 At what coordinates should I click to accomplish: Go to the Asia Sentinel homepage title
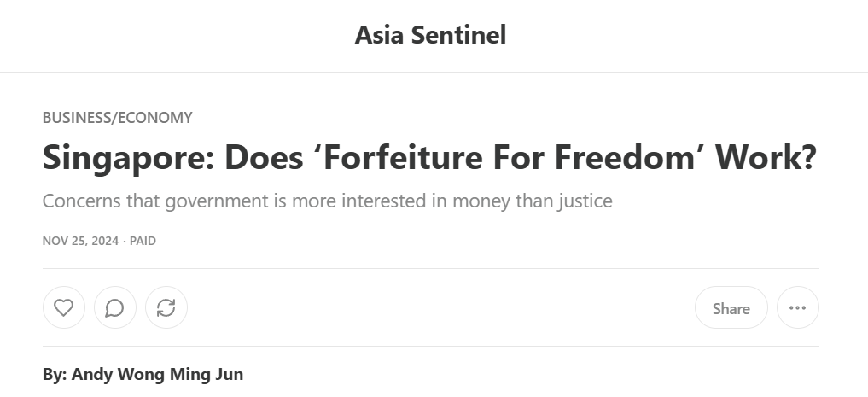tap(430, 35)
